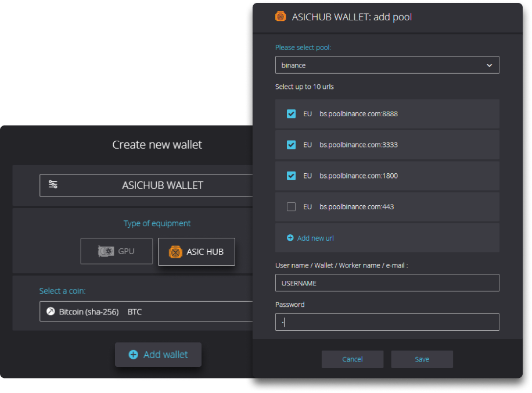Uncheck the bs.poolbinance.com:8888 checkbox

click(x=291, y=114)
